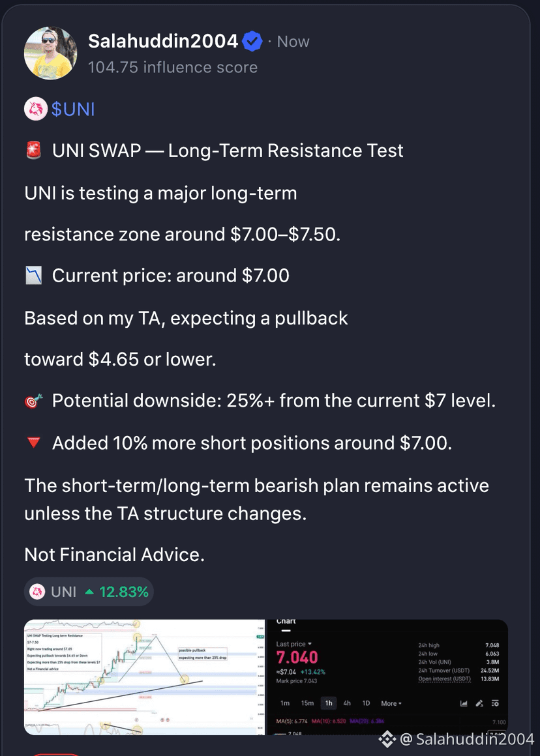Select the 15m timeframe
This screenshot has height=756, width=540.
click(x=307, y=703)
